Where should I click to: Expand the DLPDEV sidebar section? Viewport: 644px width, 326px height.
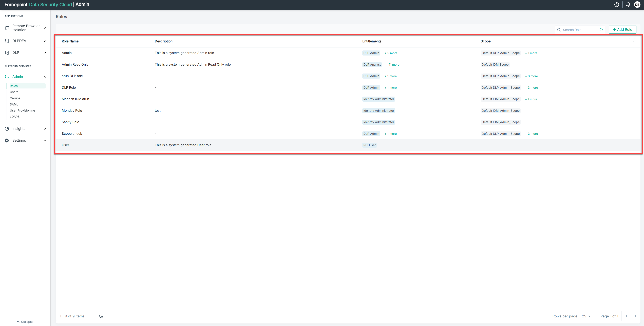45,41
